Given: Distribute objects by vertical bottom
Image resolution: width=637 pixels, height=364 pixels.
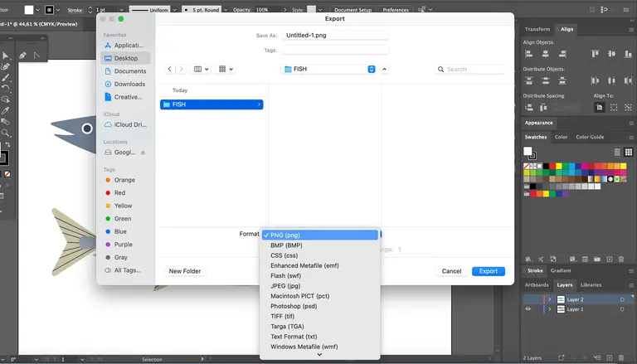Looking at the screenshot, I should [x=562, y=80].
